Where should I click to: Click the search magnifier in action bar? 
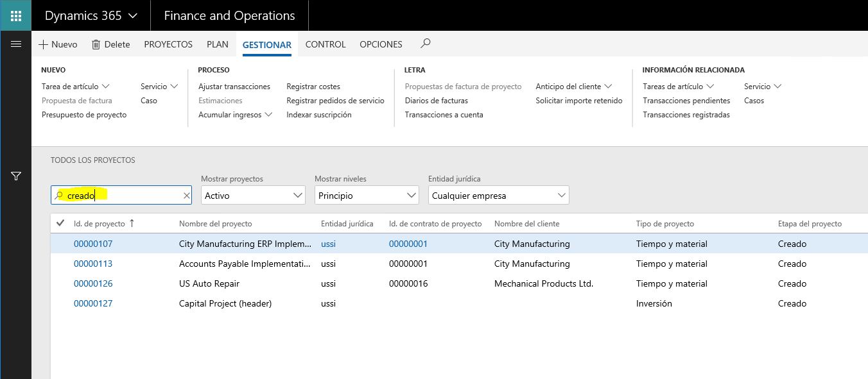click(425, 44)
